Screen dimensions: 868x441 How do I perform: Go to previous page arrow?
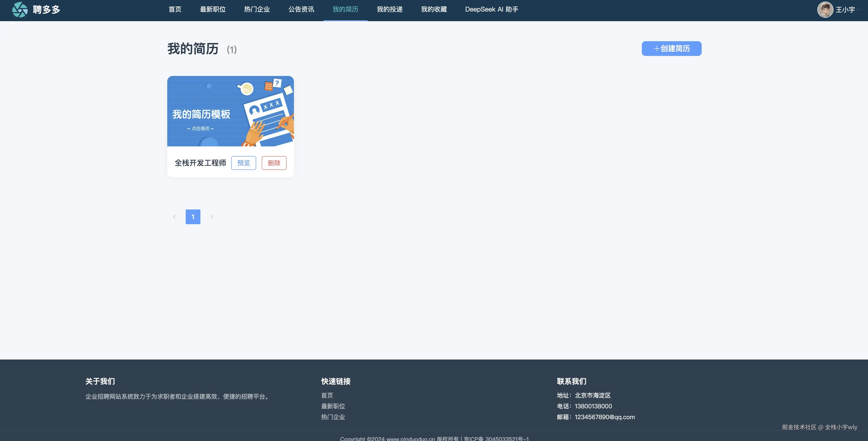[x=174, y=217]
